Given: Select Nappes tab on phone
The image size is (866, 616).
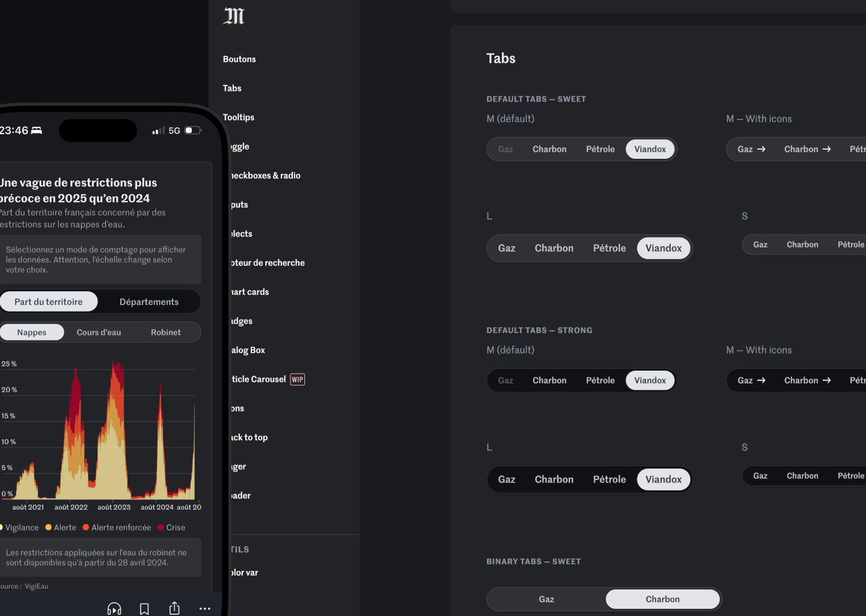Looking at the screenshot, I should (x=32, y=333).
